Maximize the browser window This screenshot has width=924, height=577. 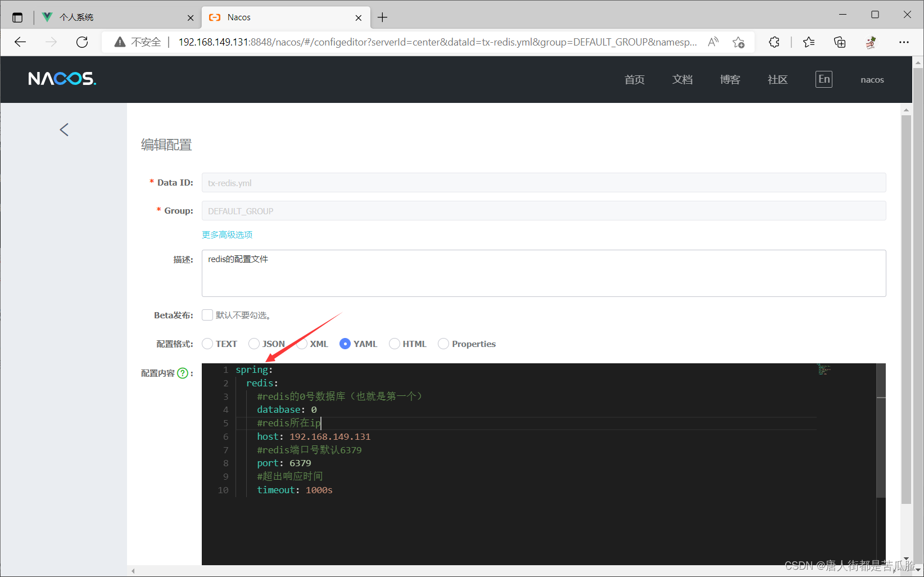pos(875,15)
